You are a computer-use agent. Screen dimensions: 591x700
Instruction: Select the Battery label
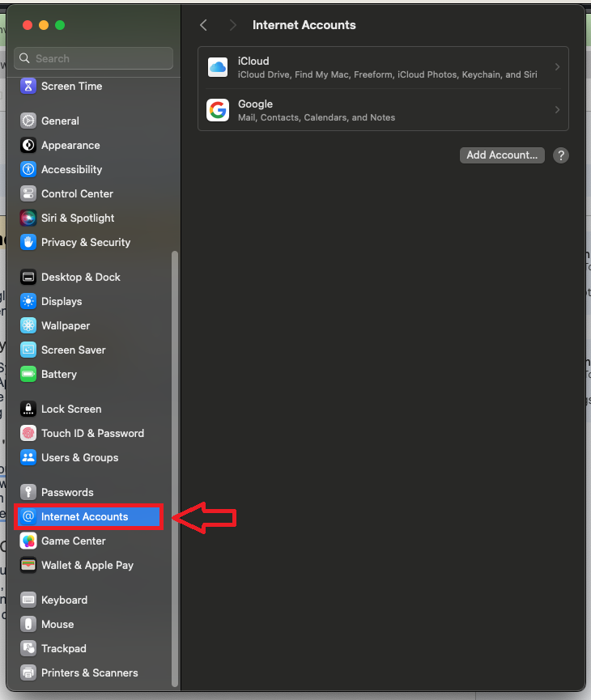pyautogui.click(x=59, y=374)
